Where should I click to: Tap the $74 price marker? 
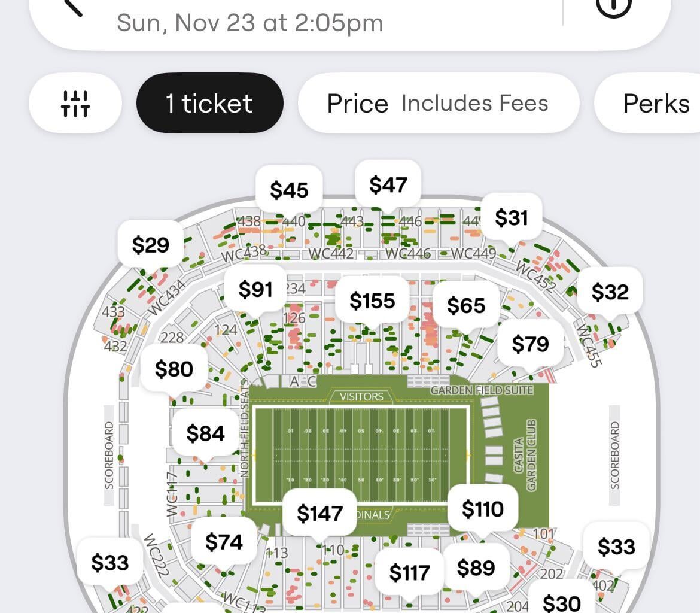tap(224, 542)
